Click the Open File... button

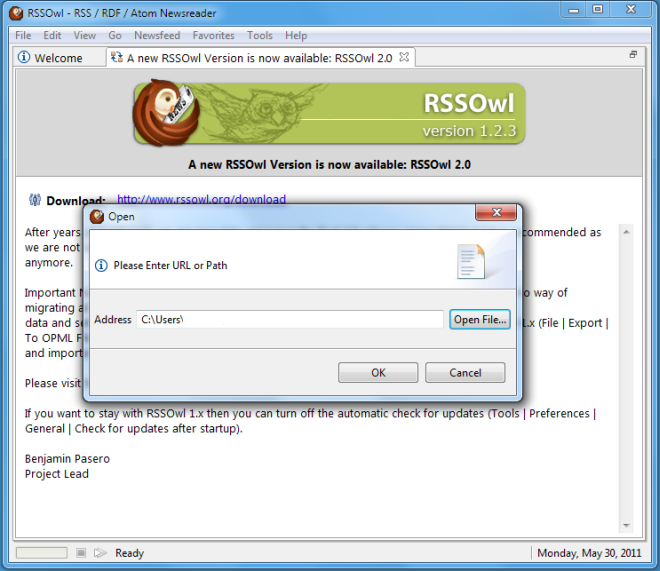click(x=480, y=319)
